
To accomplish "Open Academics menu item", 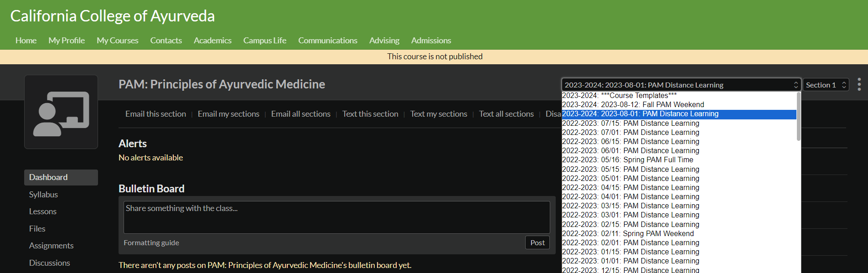I will click(212, 41).
